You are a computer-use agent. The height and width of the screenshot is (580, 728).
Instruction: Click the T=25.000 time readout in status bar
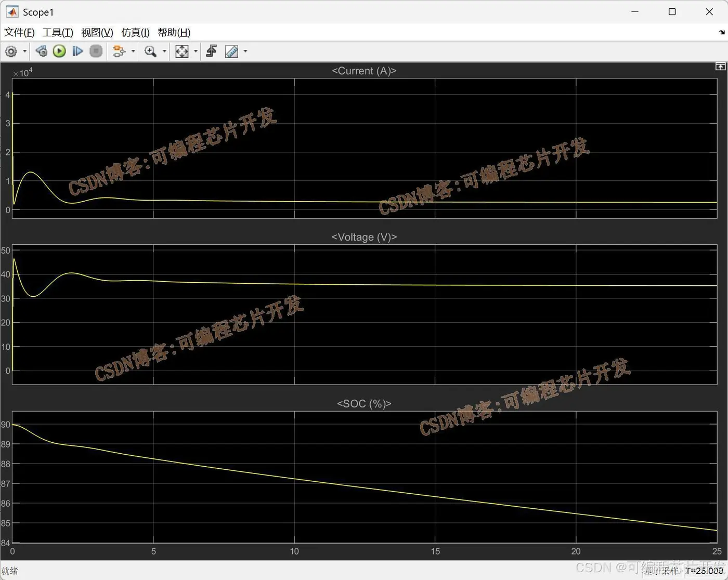tap(704, 571)
